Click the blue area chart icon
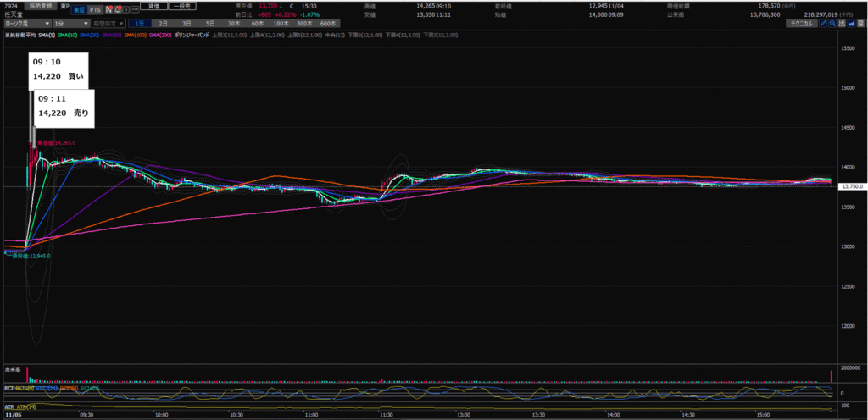 852,24
